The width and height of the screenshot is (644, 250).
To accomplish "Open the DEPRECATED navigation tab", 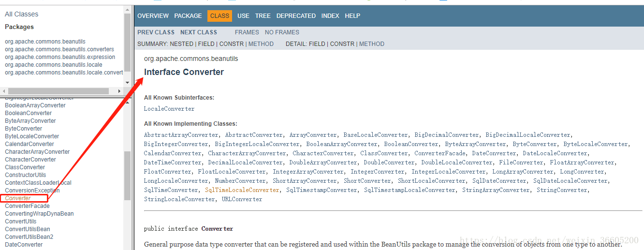I will pos(296,16).
